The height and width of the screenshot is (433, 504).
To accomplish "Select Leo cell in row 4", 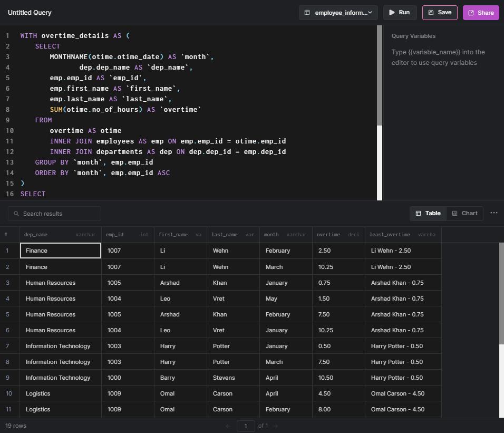I will 180,299.
